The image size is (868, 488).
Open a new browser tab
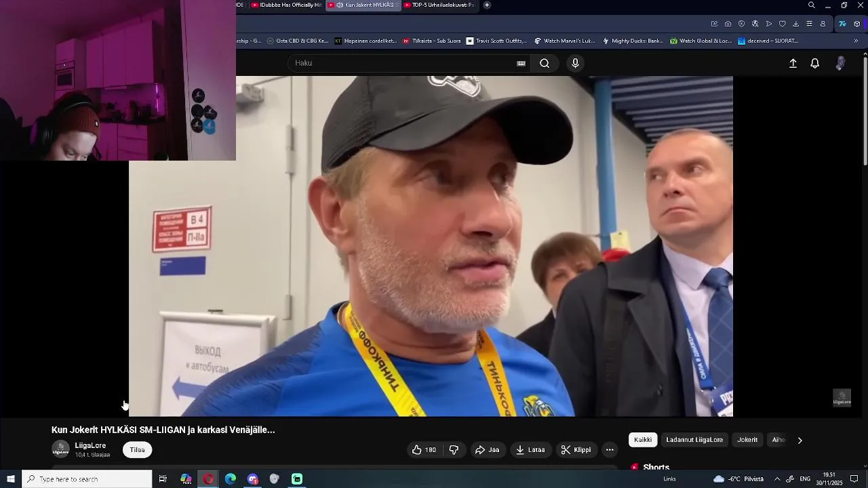487,5
